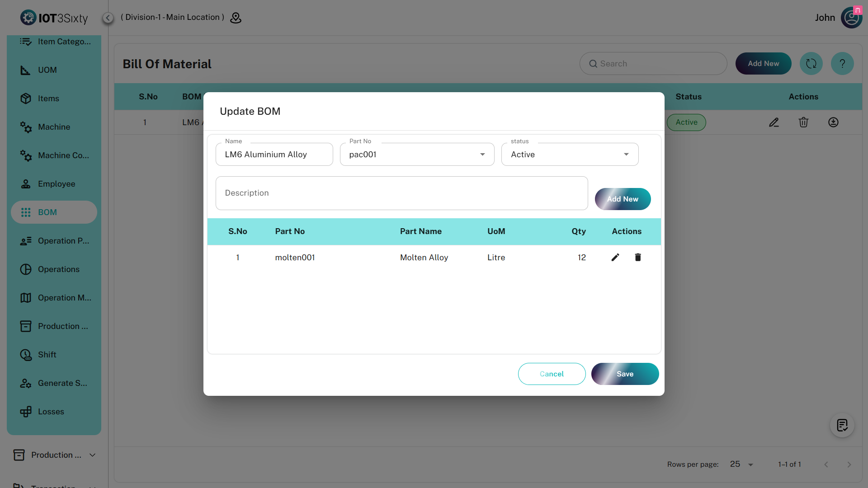Open the notes checklist floating icon
The width and height of the screenshot is (868, 488).
click(x=842, y=425)
